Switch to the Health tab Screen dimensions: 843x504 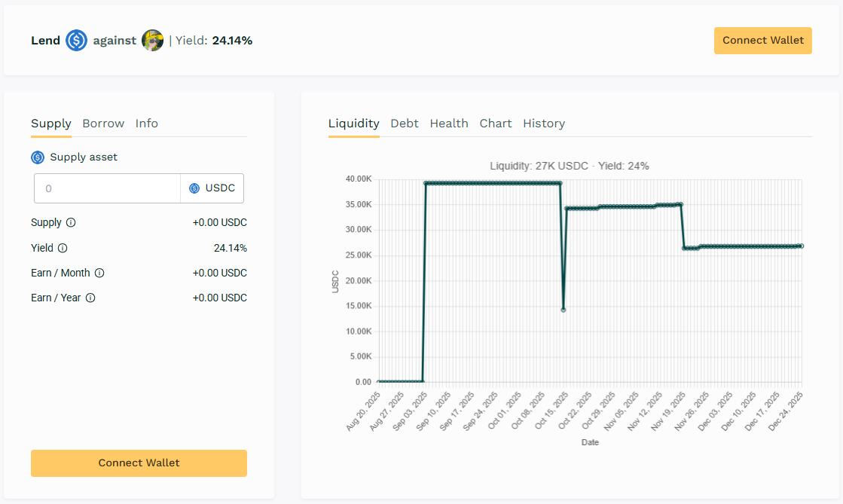449,124
